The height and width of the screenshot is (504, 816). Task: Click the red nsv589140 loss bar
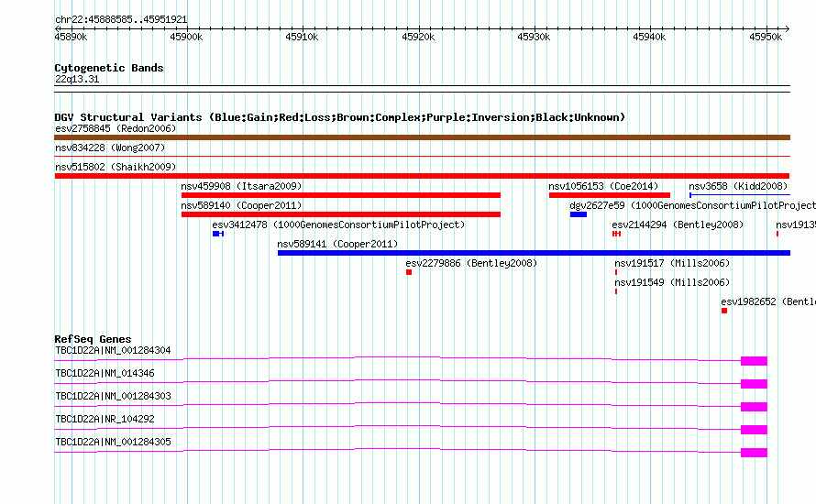341,214
